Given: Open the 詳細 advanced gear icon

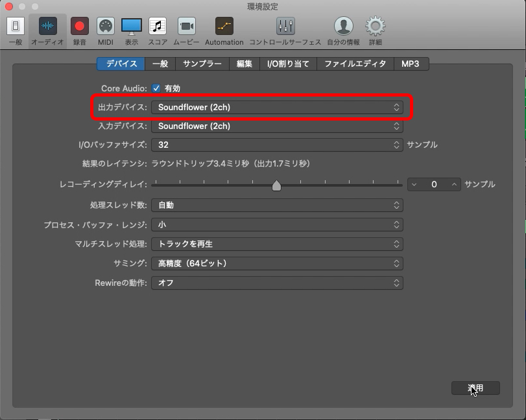Looking at the screenshot, I should click(x=376, y=26).
